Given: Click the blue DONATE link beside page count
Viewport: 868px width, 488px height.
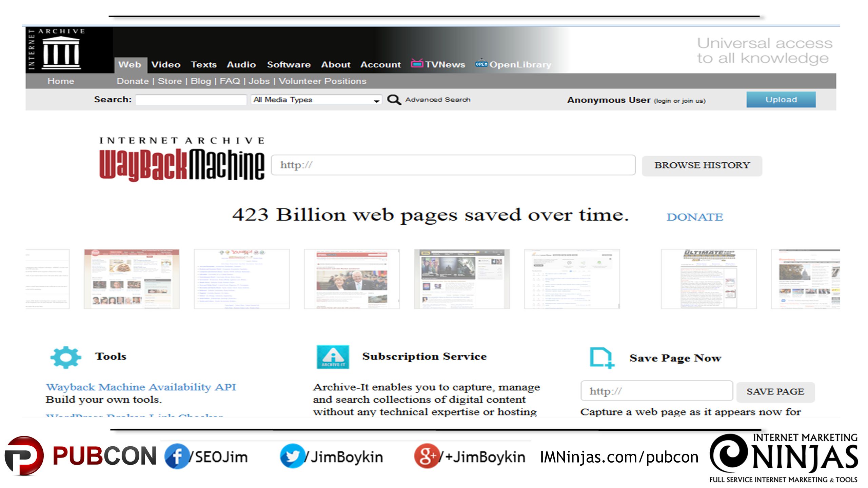Looking at the screenshot, I should (x=695, y=217).
